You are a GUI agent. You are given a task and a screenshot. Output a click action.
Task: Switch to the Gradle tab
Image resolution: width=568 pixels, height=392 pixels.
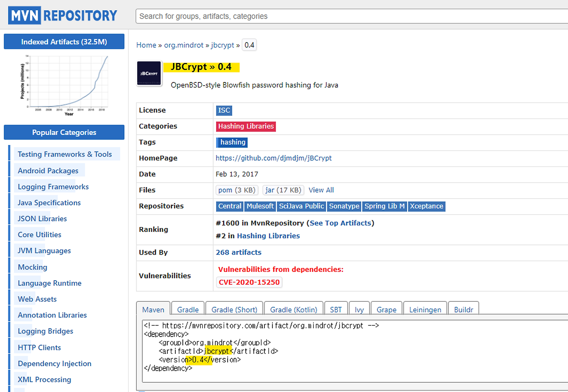pyautogui.click(x=188, y=309)
